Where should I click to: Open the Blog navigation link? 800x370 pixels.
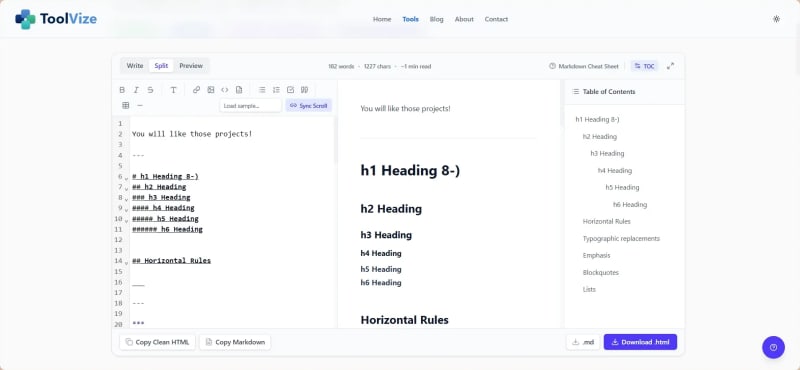coord(437,19)
